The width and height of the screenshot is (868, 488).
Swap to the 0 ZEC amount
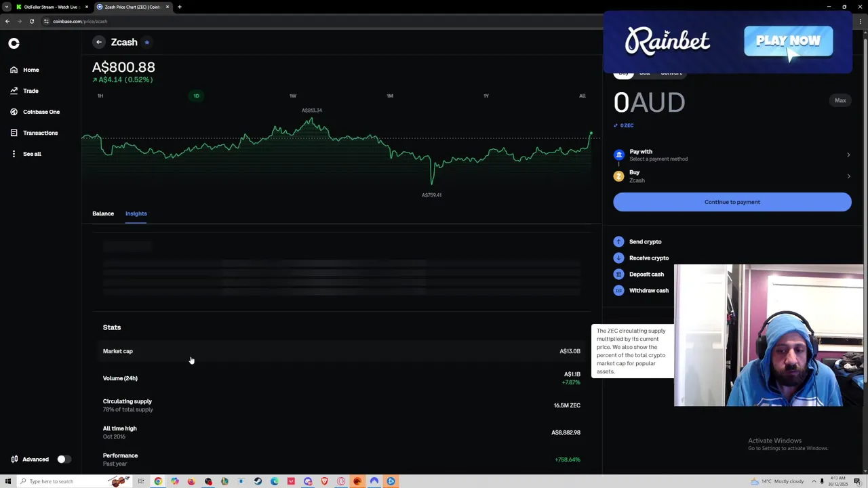[624, 125]
